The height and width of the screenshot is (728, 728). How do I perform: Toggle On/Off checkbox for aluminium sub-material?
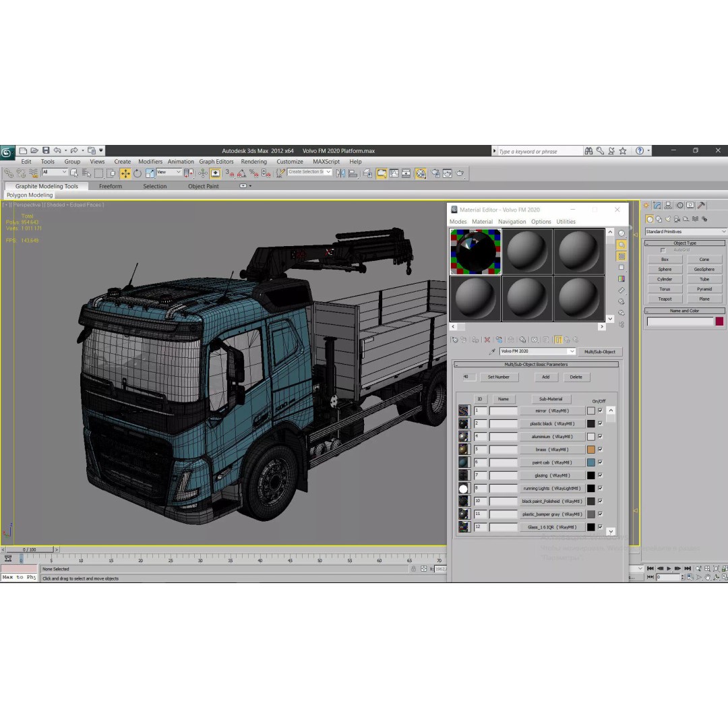tap(600, 436)
